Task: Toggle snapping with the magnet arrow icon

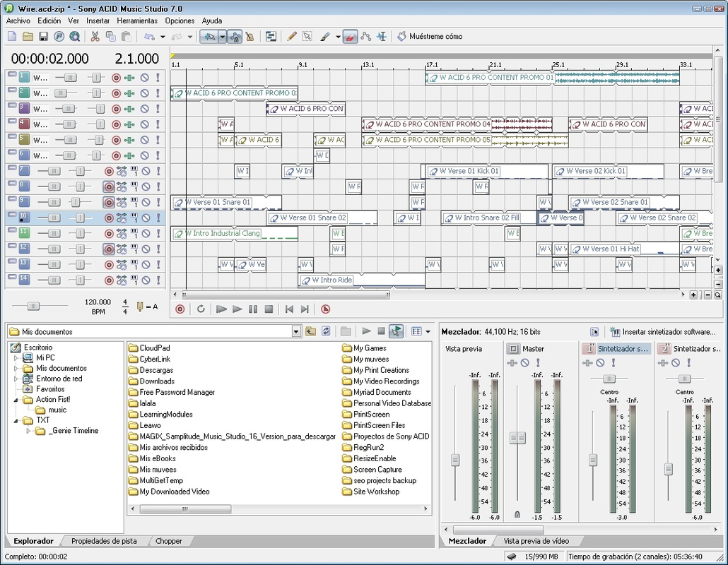Action: [x=209, y=36]
